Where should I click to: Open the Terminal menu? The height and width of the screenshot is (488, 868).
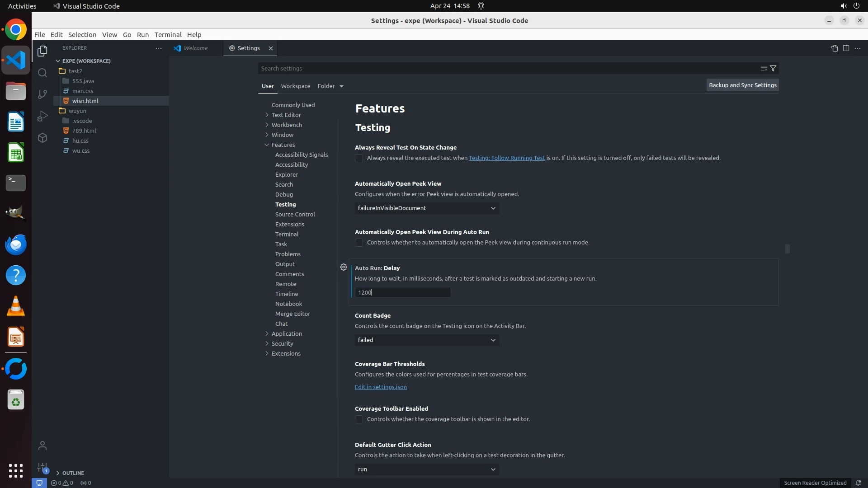[x=168, y=35]
